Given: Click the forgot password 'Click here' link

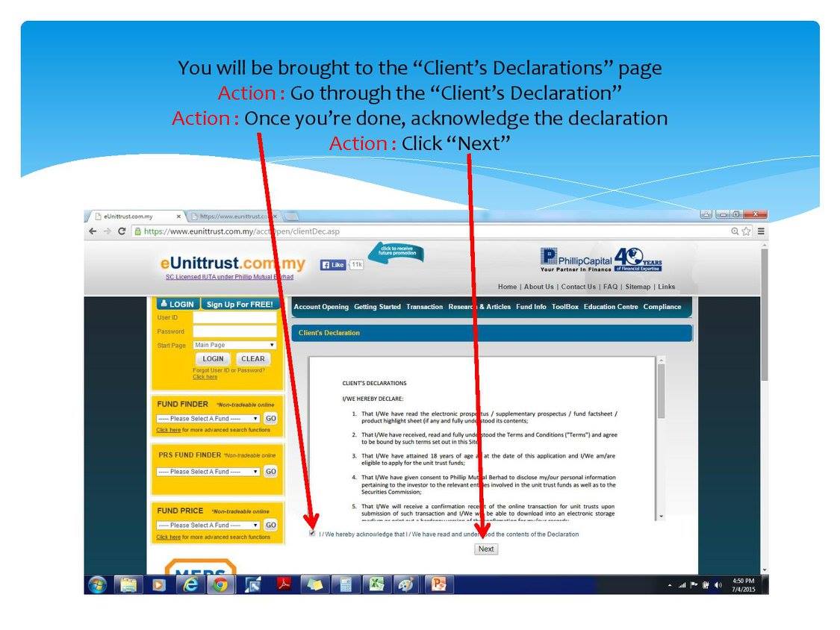Looking at the screenshot, I should pos(205,377).
